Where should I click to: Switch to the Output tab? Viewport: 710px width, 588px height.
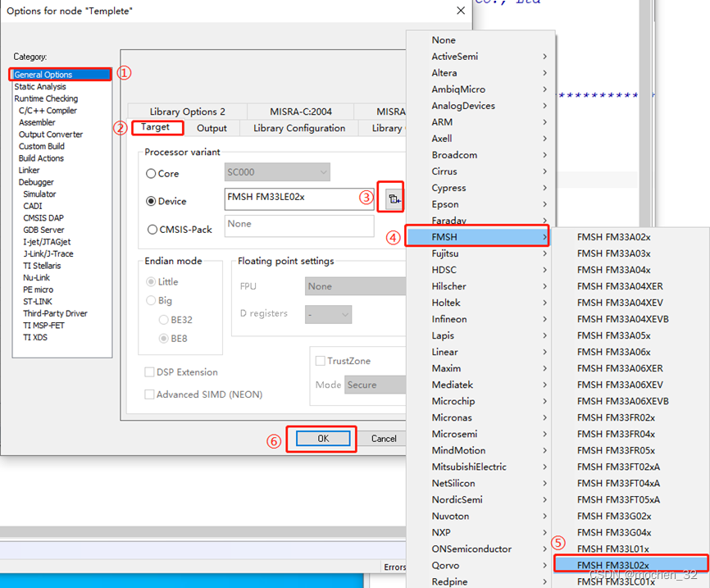pyautogui.click(x=212, y=128)
